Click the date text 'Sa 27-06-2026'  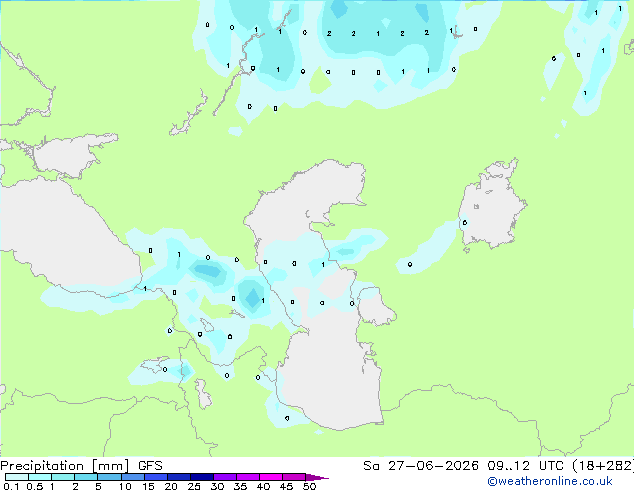[x=421, y=466]
